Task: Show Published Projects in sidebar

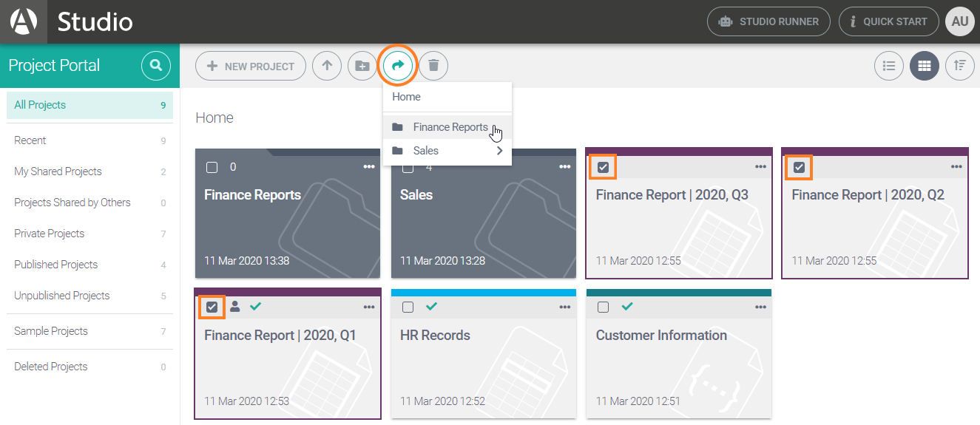Action: pyautogui.click(x=56, y=265)
